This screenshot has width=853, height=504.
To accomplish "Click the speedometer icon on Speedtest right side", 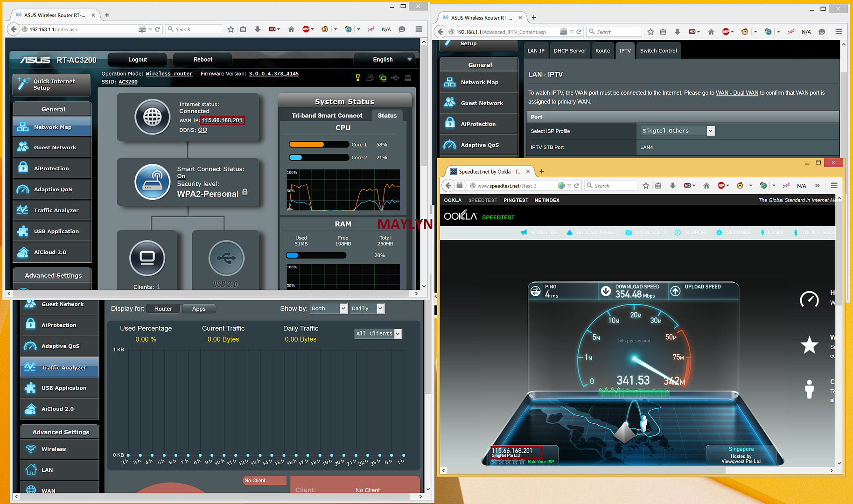I will tap(809, 299).
